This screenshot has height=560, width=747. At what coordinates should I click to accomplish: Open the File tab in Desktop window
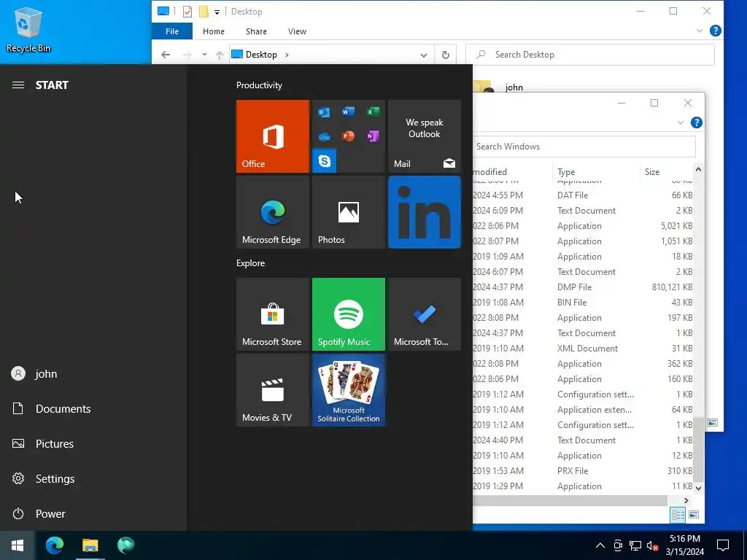(172, 31)
